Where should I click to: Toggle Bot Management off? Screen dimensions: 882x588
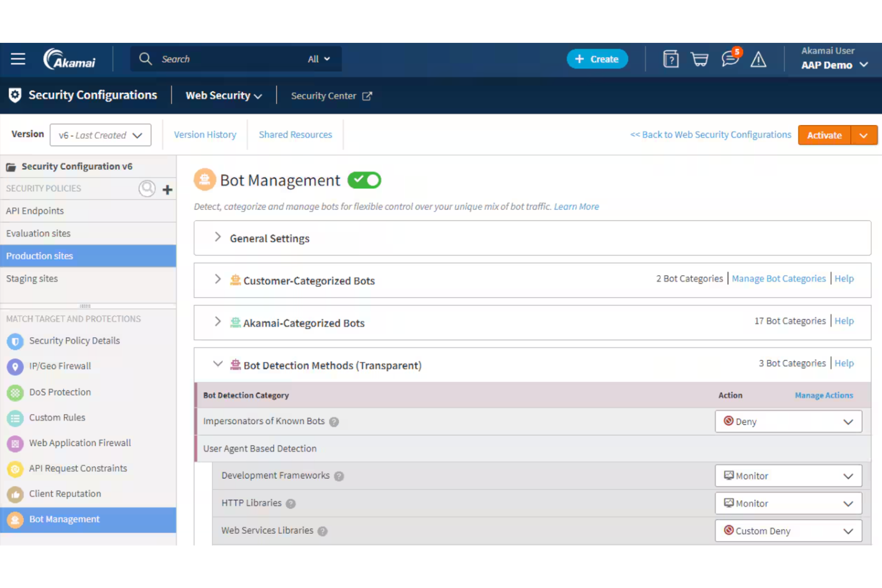pos(364,180)
